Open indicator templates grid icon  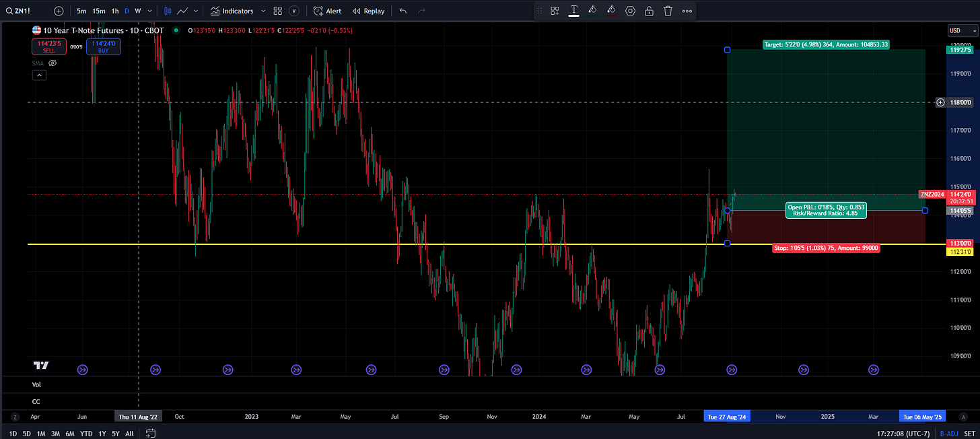pyautogui.click(x=277, y=11)
